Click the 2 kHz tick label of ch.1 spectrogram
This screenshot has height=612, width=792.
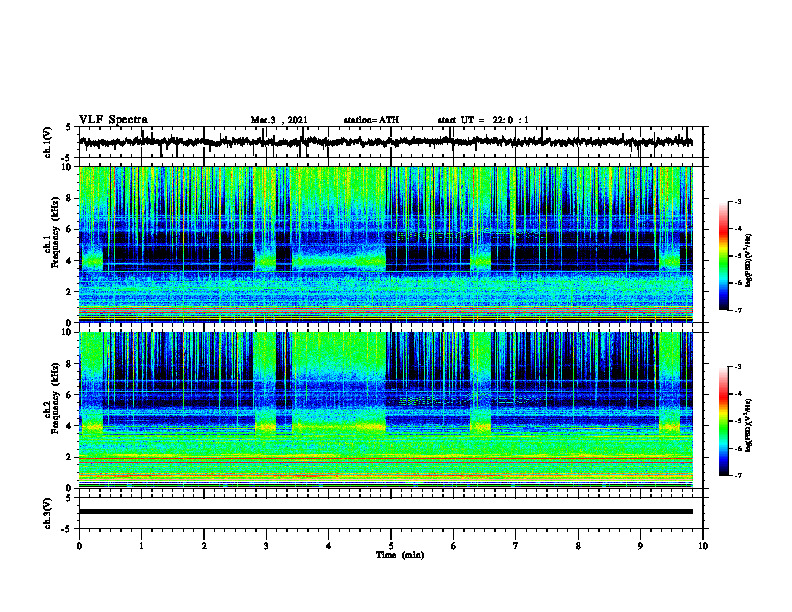[69, 292]
